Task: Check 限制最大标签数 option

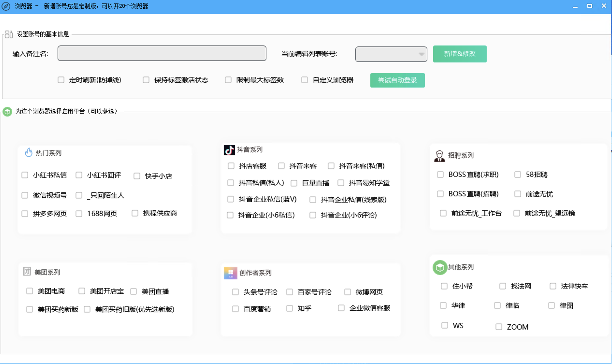Action: pos(228,80)
